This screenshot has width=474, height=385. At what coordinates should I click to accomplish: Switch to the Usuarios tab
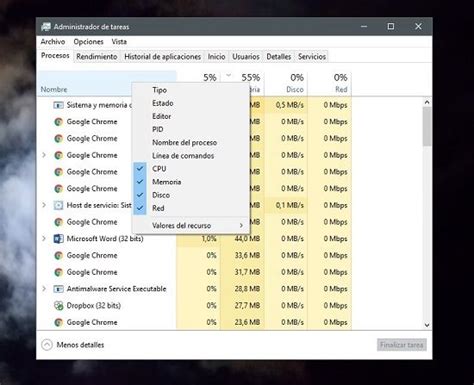pos(246,57)
